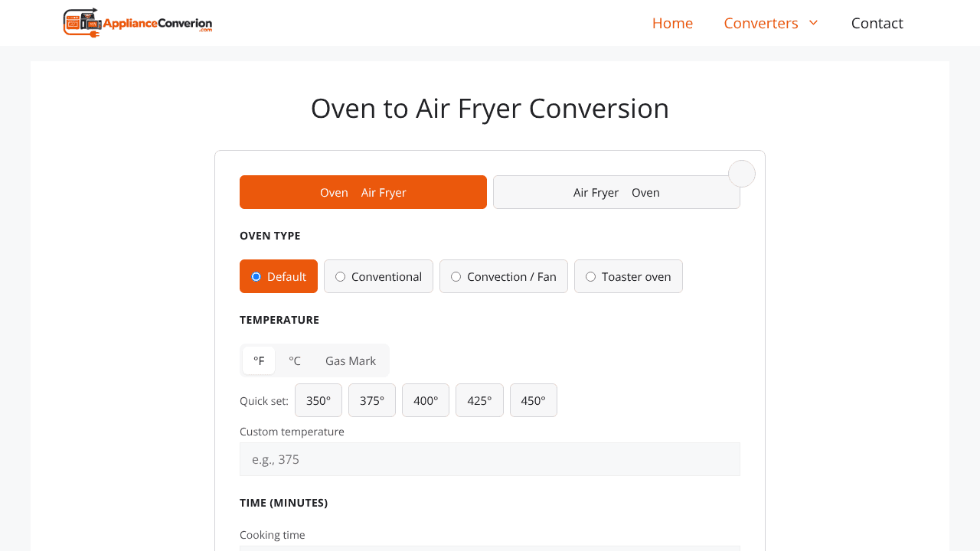This screenshot has height=551, width=980.
Task: Expand the Converters dropdown menu
Action: [x=772, y=23]
